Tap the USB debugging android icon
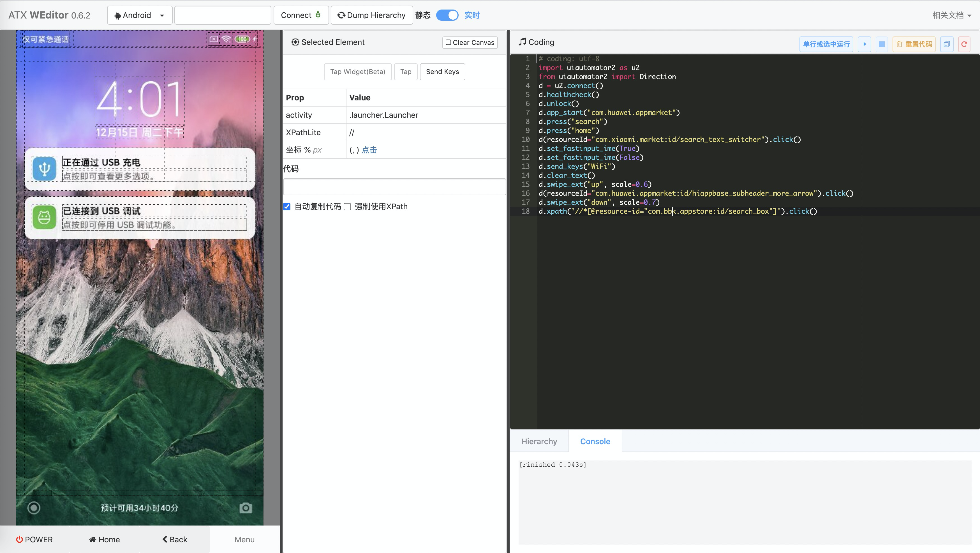The image size is (980, 553). 44,217
